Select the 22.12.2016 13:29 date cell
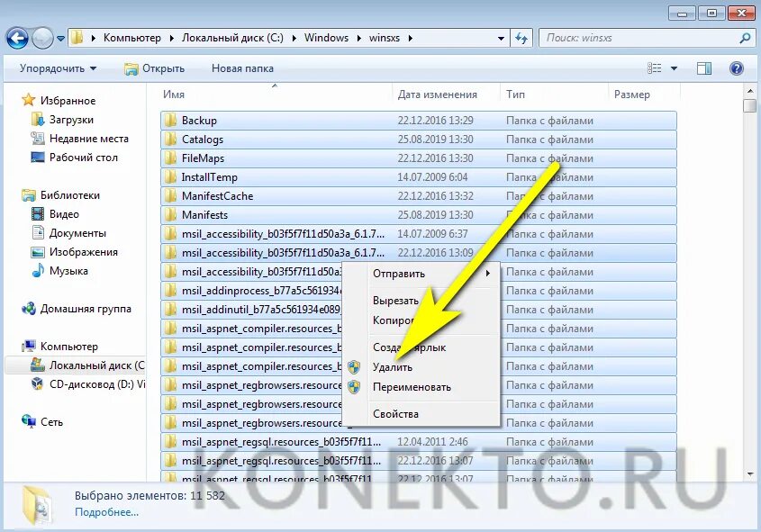This screenshot has height=532, width=761. click(x=435, y=121)
